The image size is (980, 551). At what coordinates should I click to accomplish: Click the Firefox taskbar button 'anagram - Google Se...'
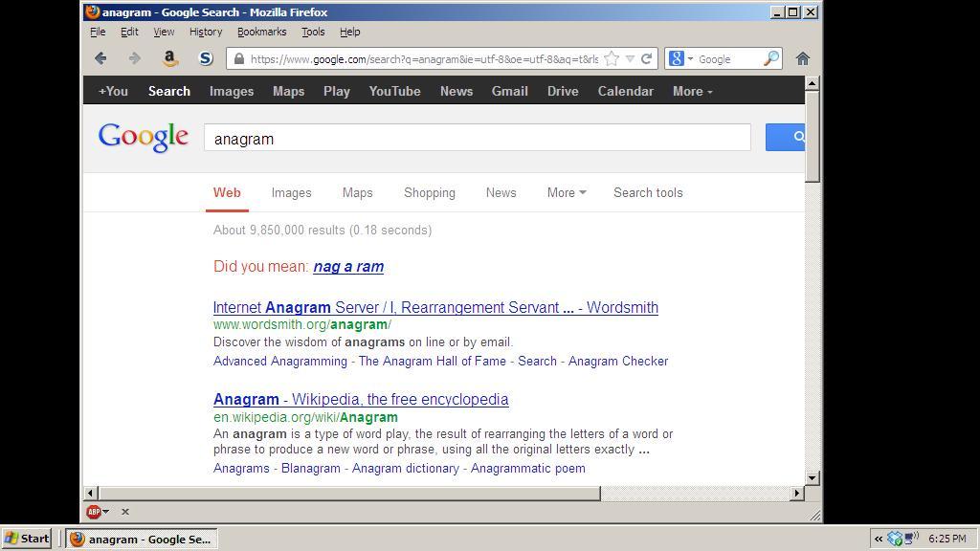click(x=142, y=540)
